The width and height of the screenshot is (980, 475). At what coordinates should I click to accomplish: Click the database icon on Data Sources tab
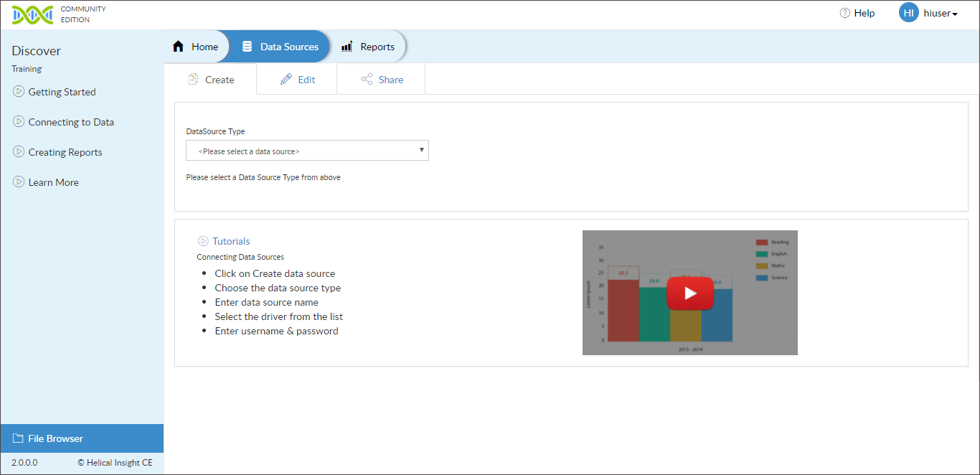click(247, 46)
